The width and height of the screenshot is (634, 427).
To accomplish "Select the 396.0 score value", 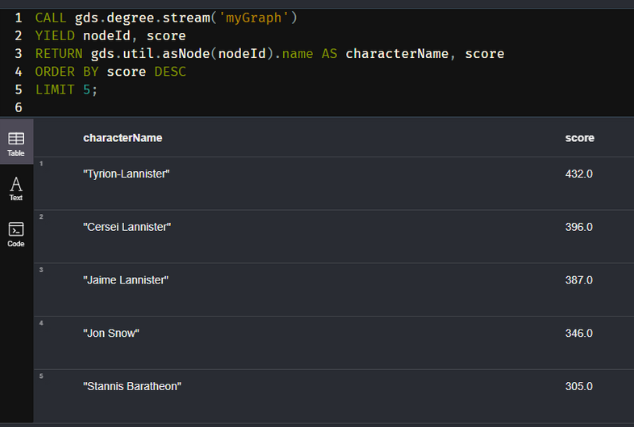I will [x=579, y=227].
